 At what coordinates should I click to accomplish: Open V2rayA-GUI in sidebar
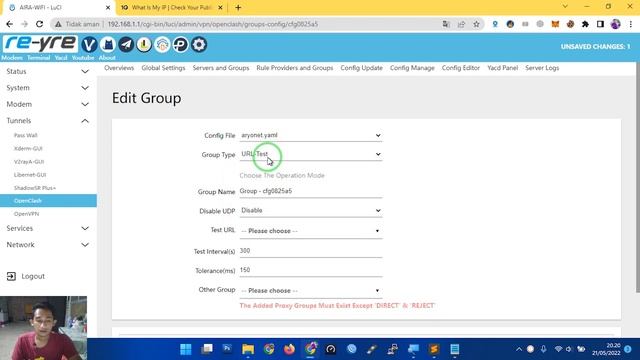pyautogui.click(x=29, y=162)
